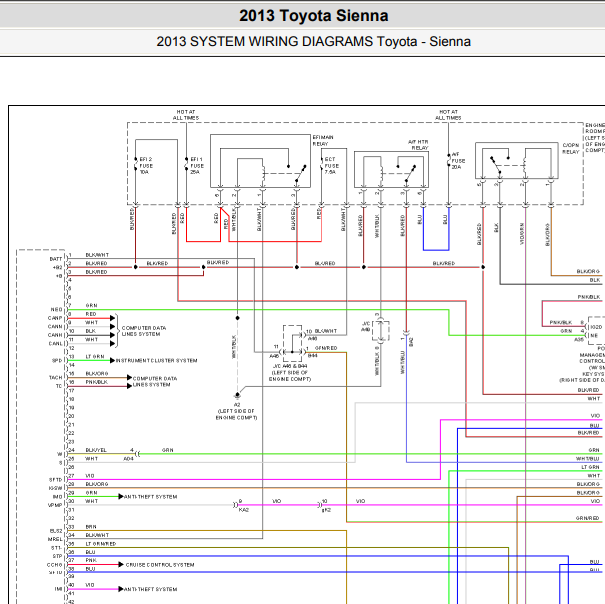Select the "BA2" connector label
Image resolution: width=605 pixels, height=604 pixels.
click(411, 342)
